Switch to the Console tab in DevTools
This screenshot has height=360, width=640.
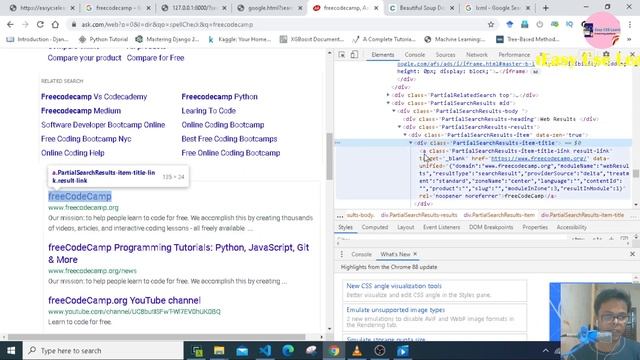415,55
